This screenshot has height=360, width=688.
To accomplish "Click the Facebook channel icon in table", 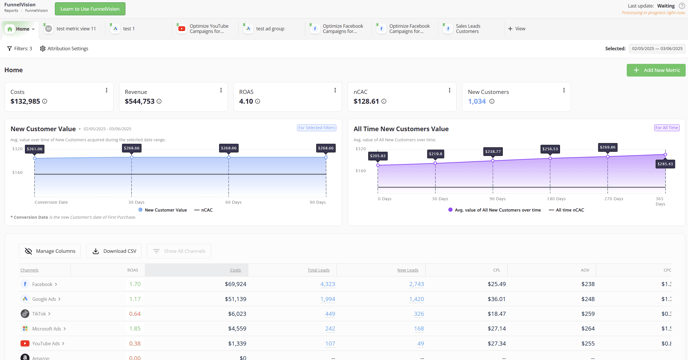I will pyautogui.click(x=25, y=284).
